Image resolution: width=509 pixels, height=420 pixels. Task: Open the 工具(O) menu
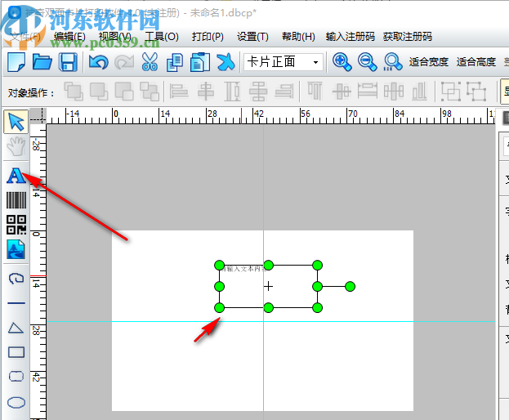click(161, 36)
